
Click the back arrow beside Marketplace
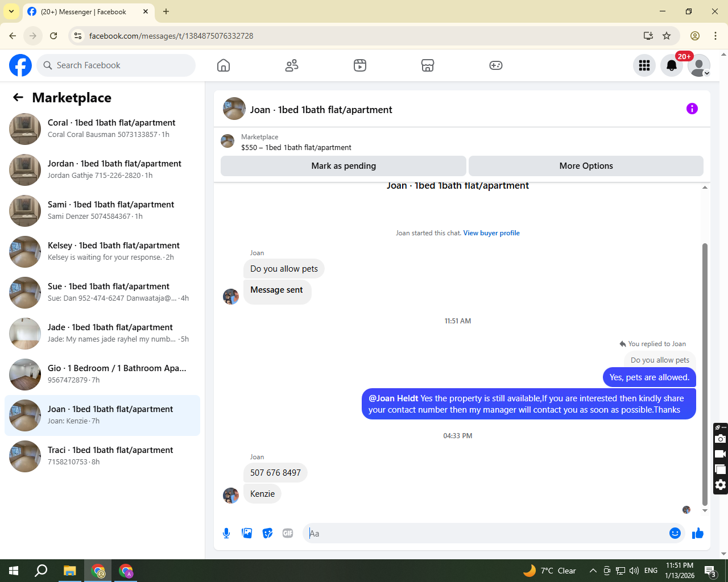click(x=18, y=97)
